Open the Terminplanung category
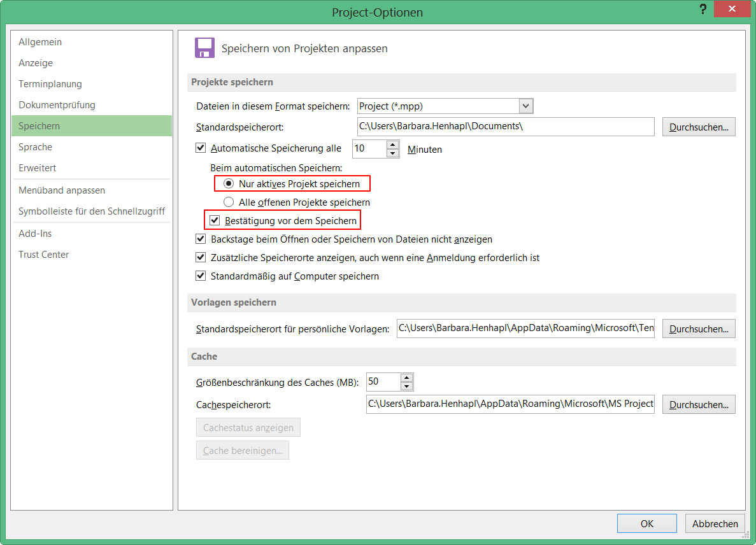This screenshot has height=545, width=756. click(x=50, y=84)
